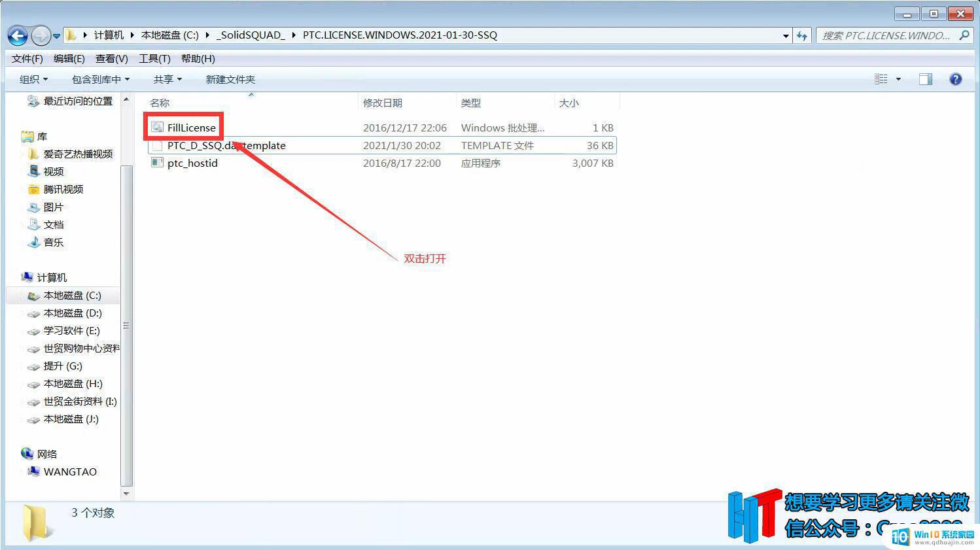Open the 图片 library
This screenshot has width=980, height=550.
coord(54,207)
